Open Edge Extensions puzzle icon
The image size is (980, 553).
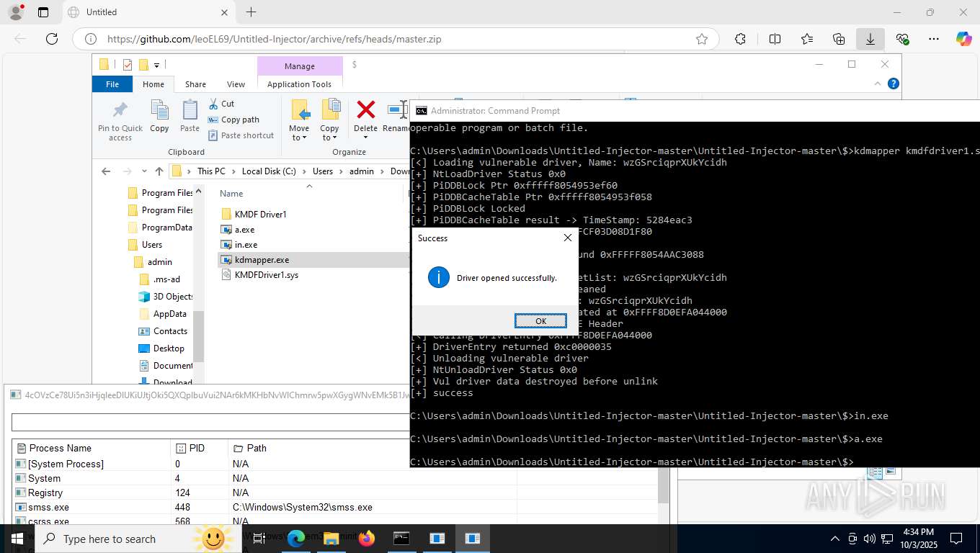pyautogui.click(x=740, y=39)
